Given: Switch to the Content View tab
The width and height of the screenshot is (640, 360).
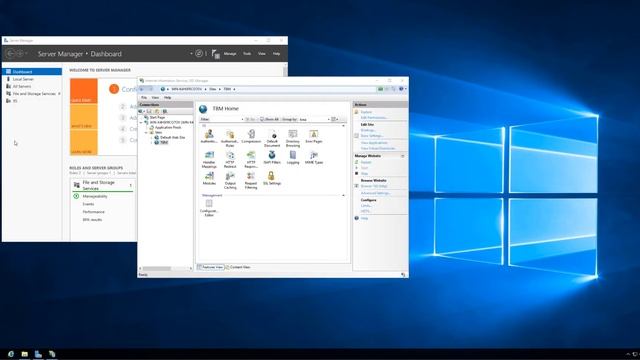Looking at the screenshot, I should [x=238, y=267].
